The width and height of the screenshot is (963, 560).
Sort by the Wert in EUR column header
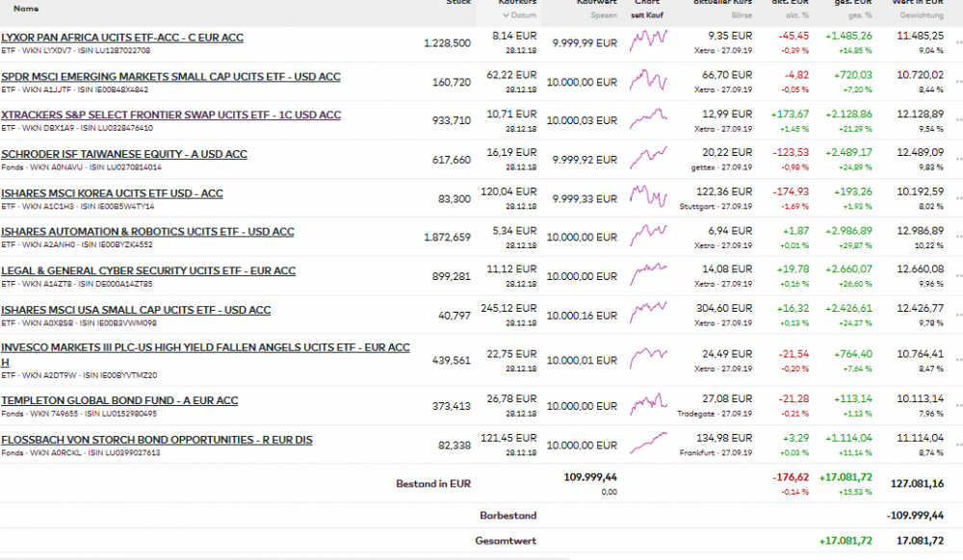[921, 3]
